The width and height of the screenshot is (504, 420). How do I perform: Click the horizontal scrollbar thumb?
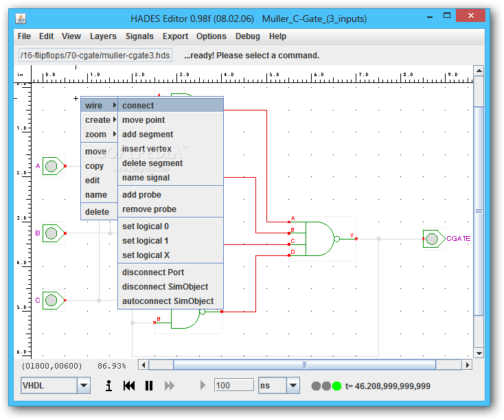click(304, 364)
